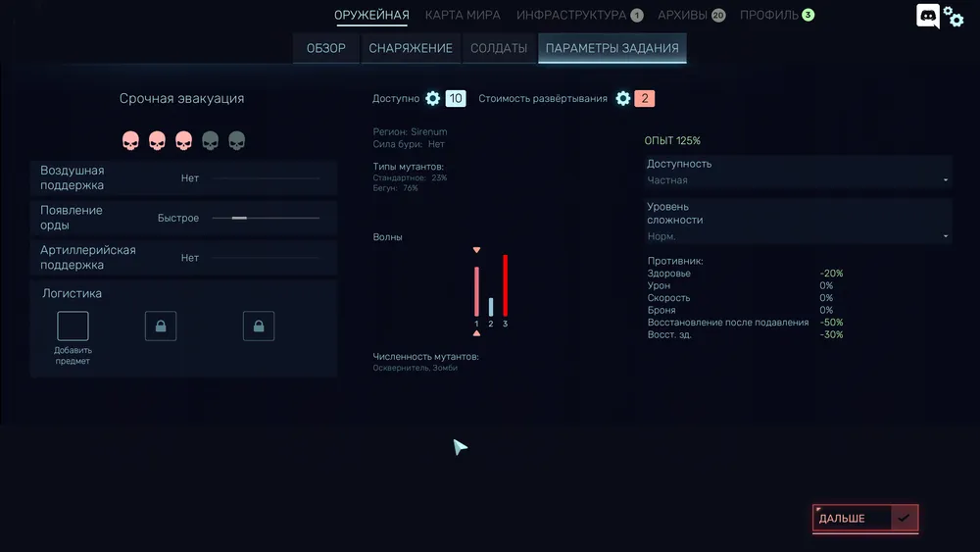The width and height of the screenshot is (980, 552).
Task: Click the wave 2 bar
Action: [491, 307]
